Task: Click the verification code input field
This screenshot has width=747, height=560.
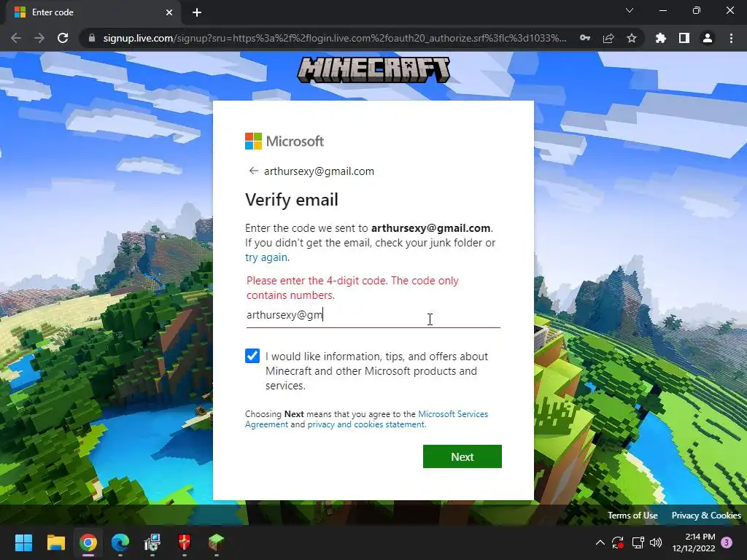Action: 373,315
